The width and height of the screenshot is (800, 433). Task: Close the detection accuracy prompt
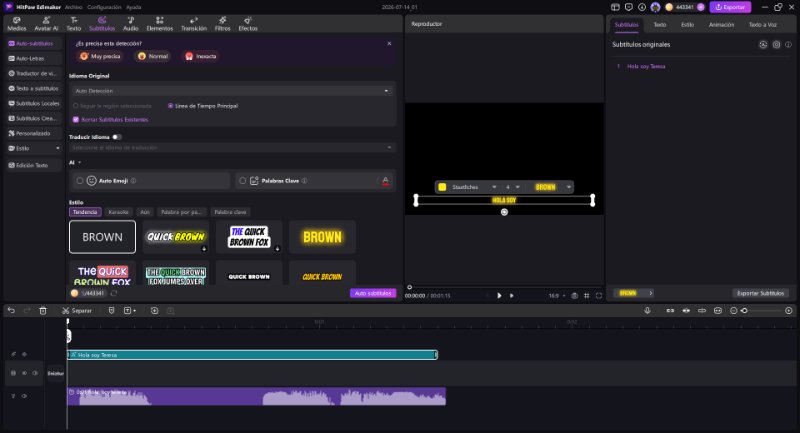pos(389,43)
